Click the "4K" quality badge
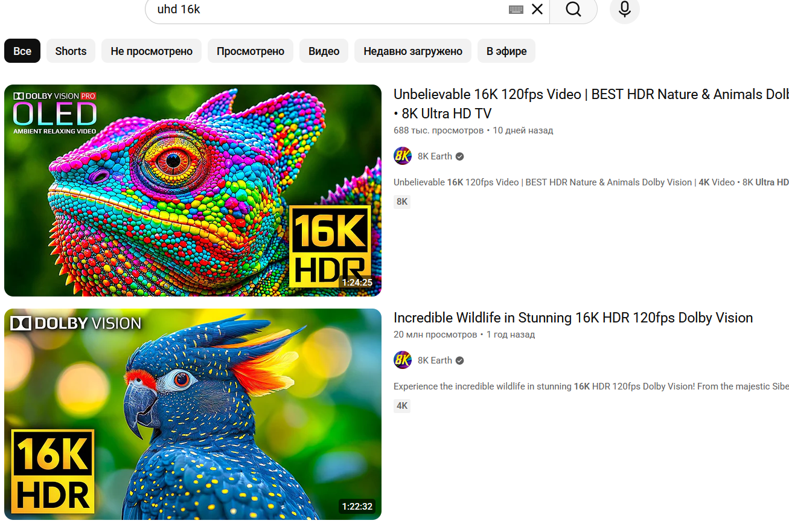 point(402,406)
